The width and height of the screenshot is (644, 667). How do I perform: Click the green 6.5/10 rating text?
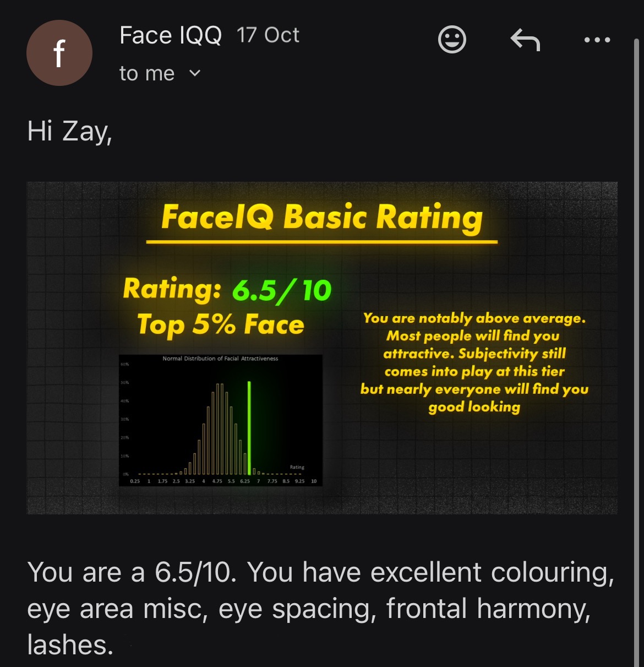282,290
